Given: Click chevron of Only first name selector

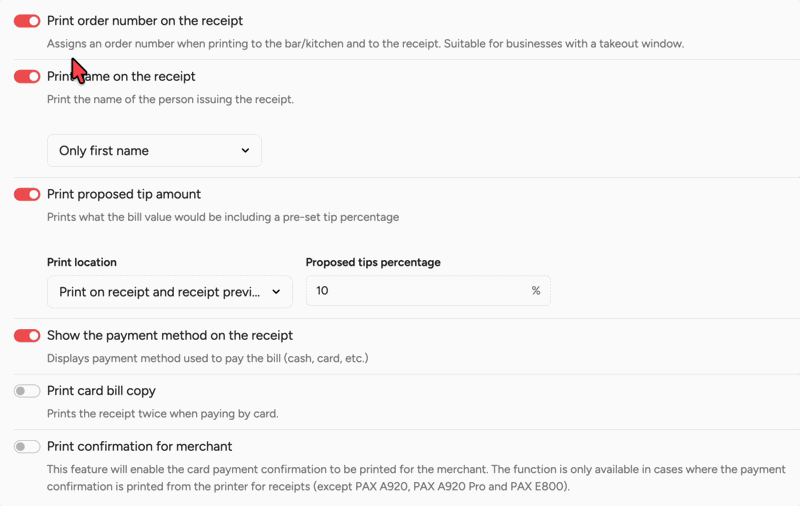Looking at the screenshot, I should [x=246, y=151].
